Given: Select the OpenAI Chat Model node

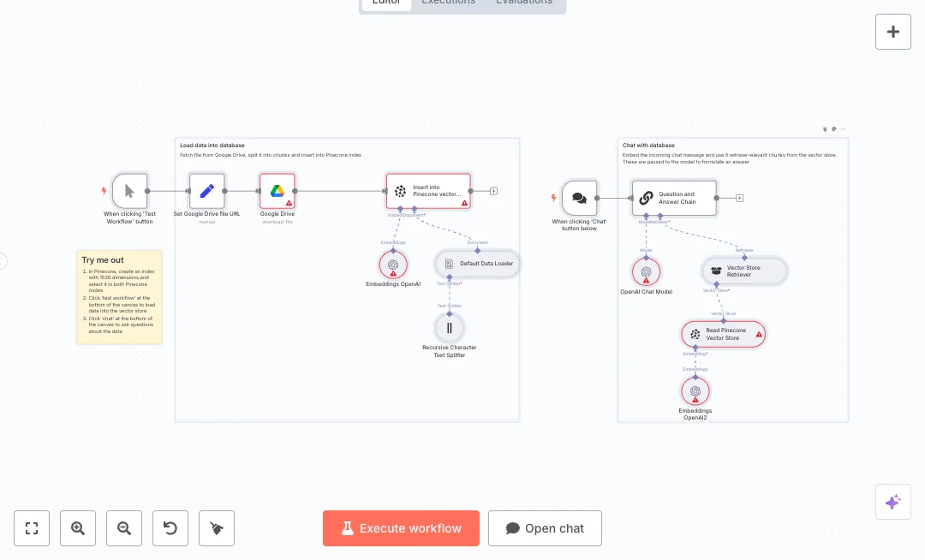Looking at the screenshot, I should (x=646, y=272).
